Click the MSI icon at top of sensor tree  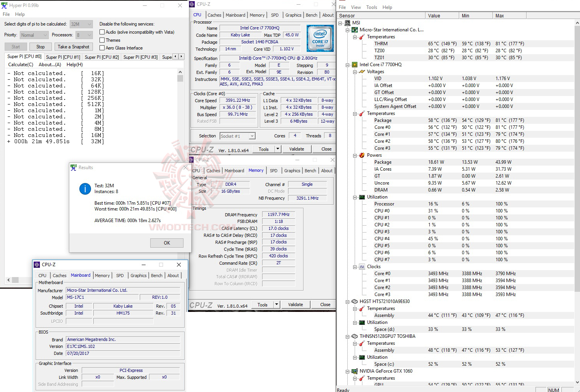pos(348,22)
